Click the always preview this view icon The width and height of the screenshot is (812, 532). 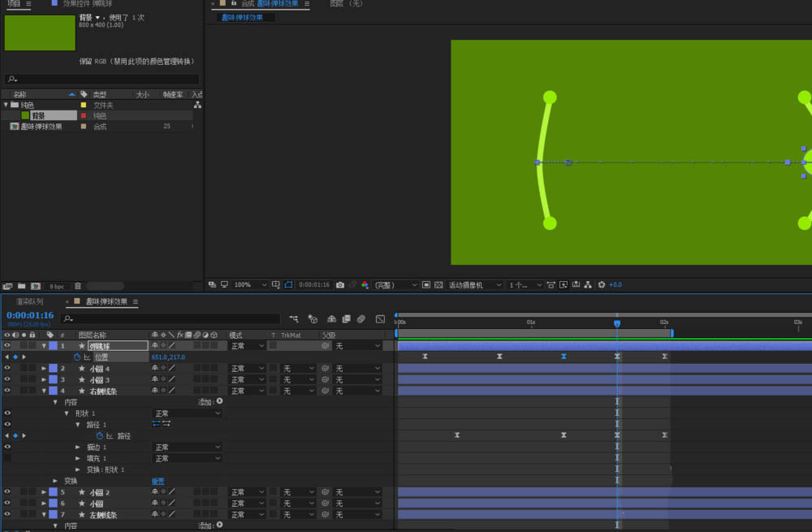point(212,284)
